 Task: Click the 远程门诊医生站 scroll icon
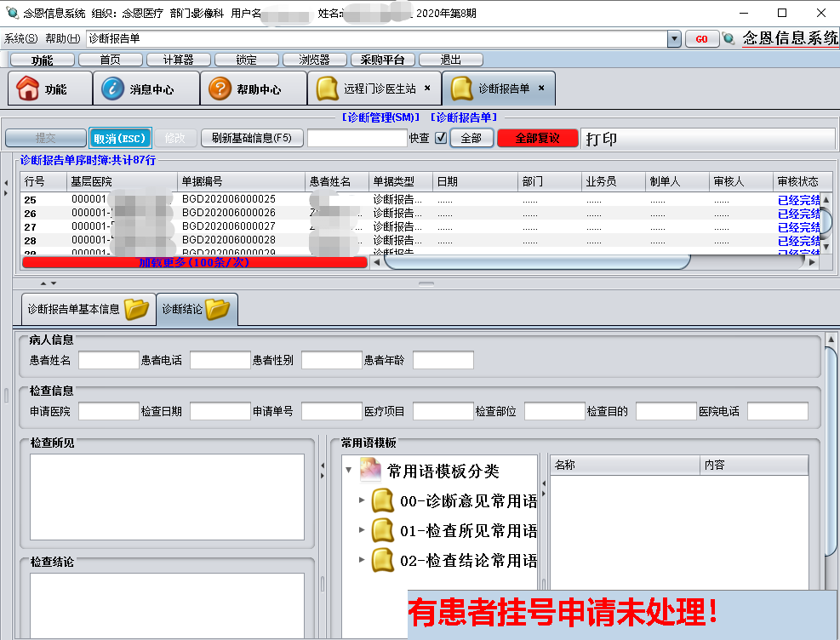pos(326,89)
